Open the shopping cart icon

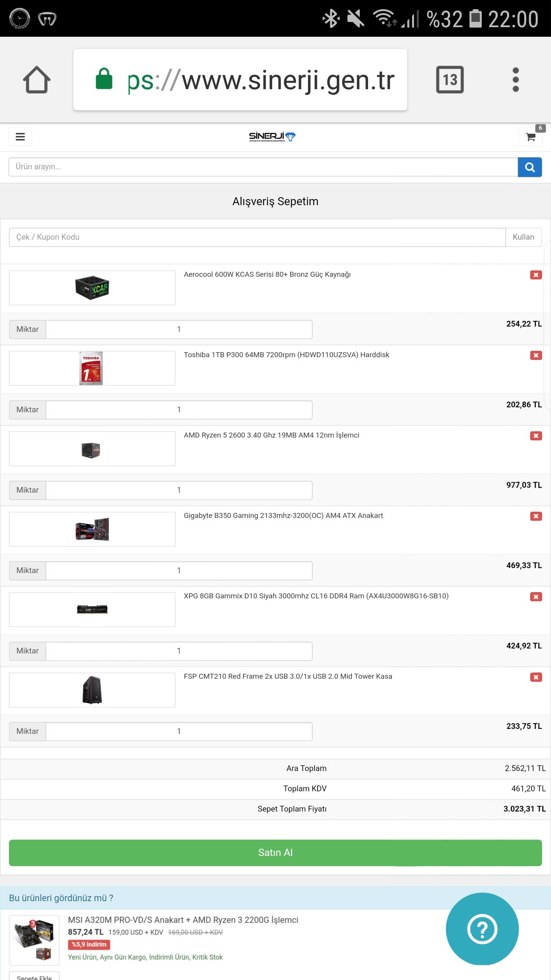[x=530, y=137]
